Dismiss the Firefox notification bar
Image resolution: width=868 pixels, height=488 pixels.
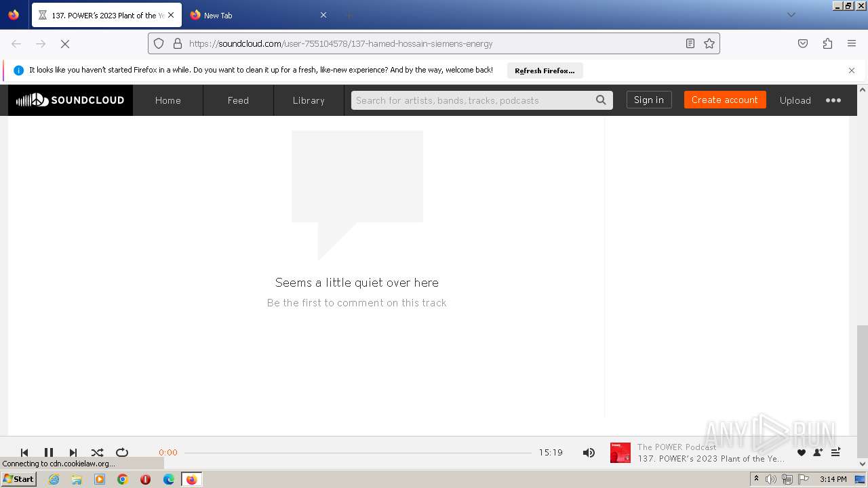[852, 70]
